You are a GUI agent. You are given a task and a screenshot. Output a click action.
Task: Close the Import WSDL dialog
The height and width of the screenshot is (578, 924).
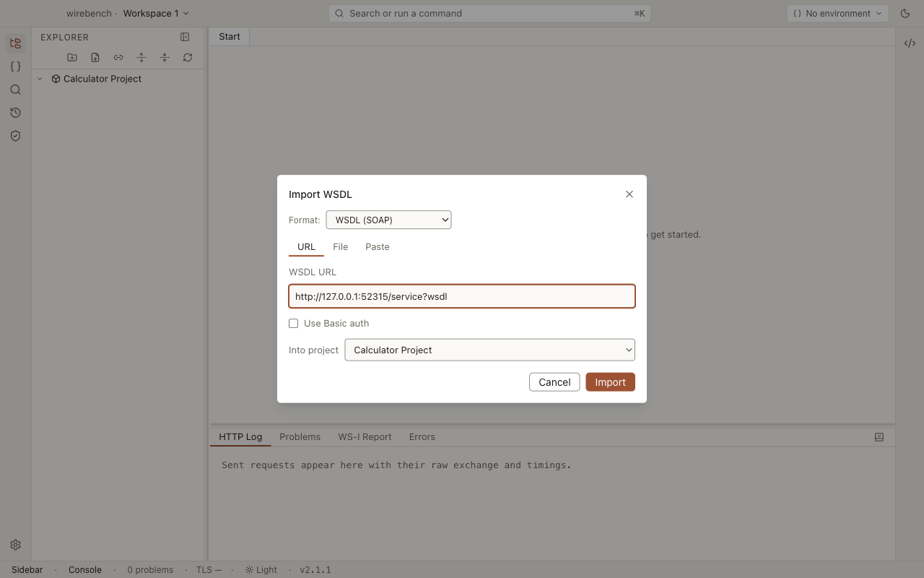pyautogui.click(x=629, y=194)
